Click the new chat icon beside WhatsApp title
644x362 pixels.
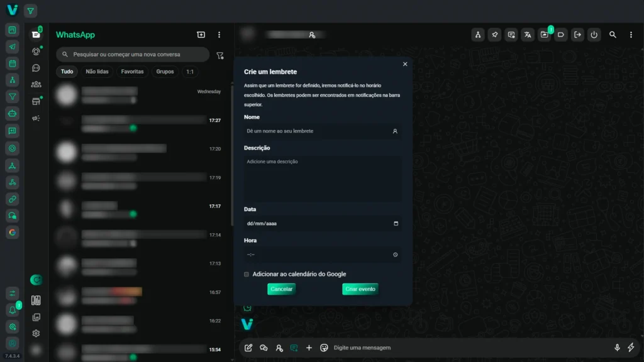click(201, 35)
